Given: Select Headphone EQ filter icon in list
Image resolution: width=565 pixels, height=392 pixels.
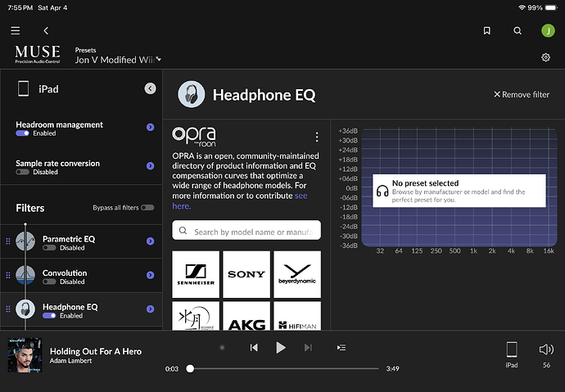Looking at the screenshot, I should (x=25, y=309).
